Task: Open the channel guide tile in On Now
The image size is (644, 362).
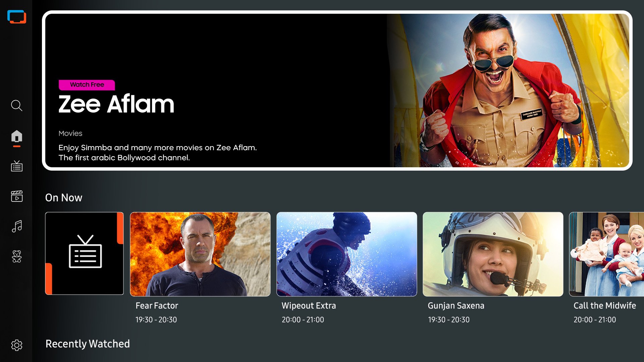Action: pyautogui.click(x=85, y=253)
